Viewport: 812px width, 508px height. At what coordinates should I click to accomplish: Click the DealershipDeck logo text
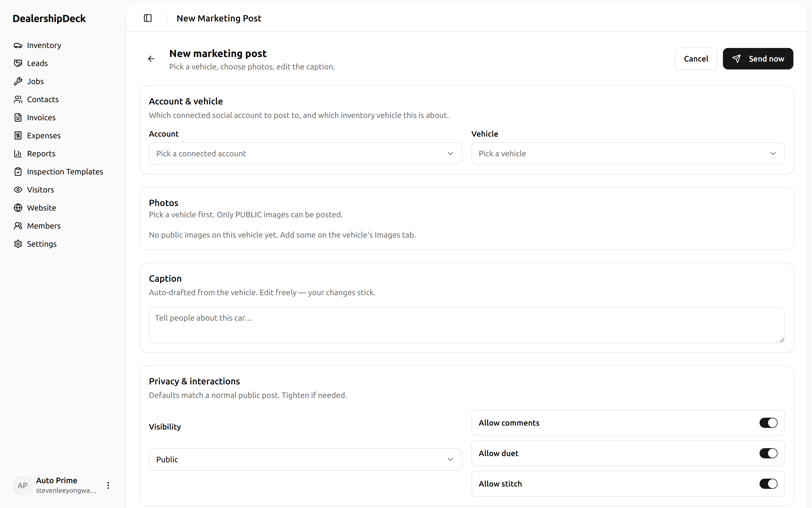tap(49, 18)
